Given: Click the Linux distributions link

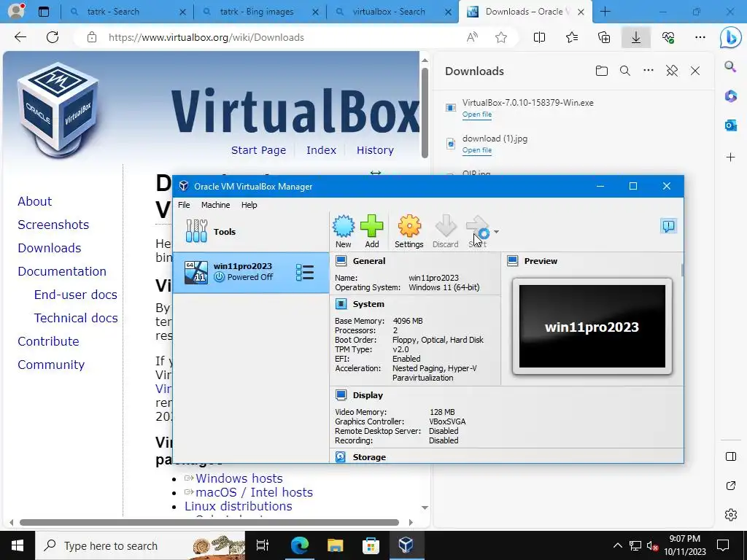Looking at the screenshot, I should 239,506.
